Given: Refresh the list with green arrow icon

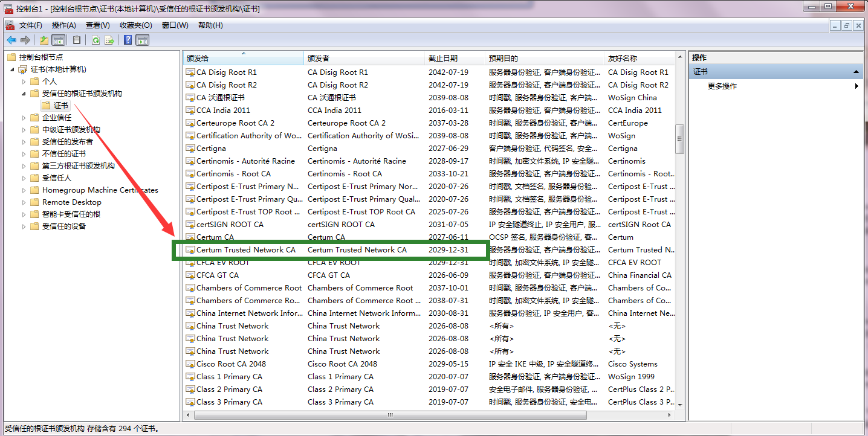Looking at the screenshot, I should tap(96, 40).
